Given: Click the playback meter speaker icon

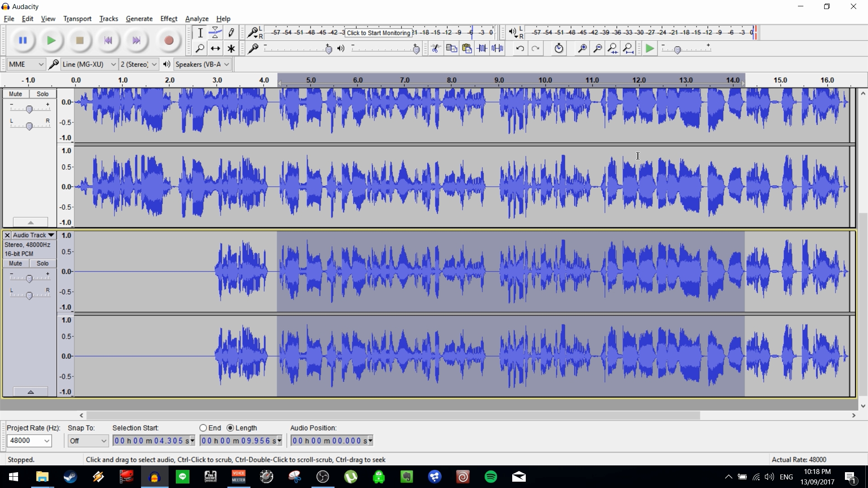Looking at the screenshot, I should click(x=512, y=32).
